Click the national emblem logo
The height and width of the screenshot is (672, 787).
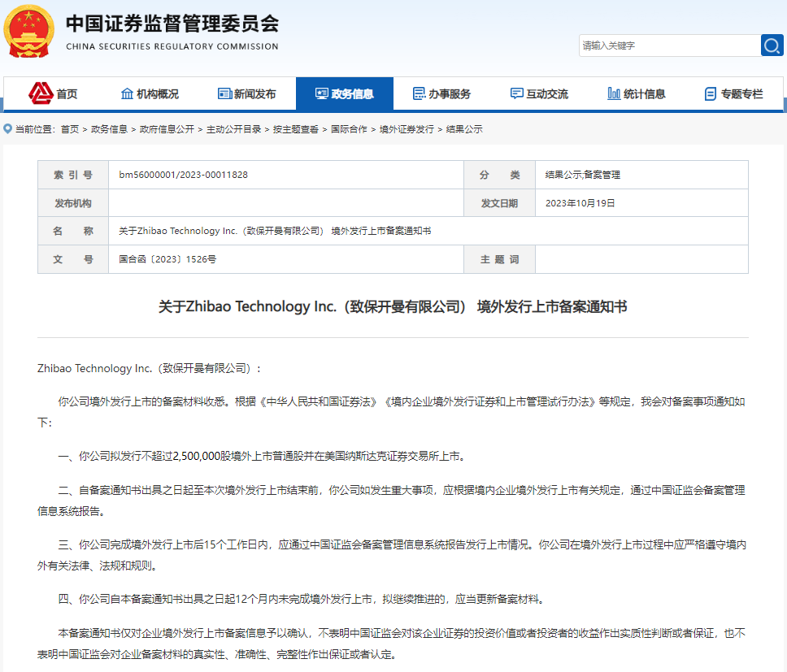28,31
